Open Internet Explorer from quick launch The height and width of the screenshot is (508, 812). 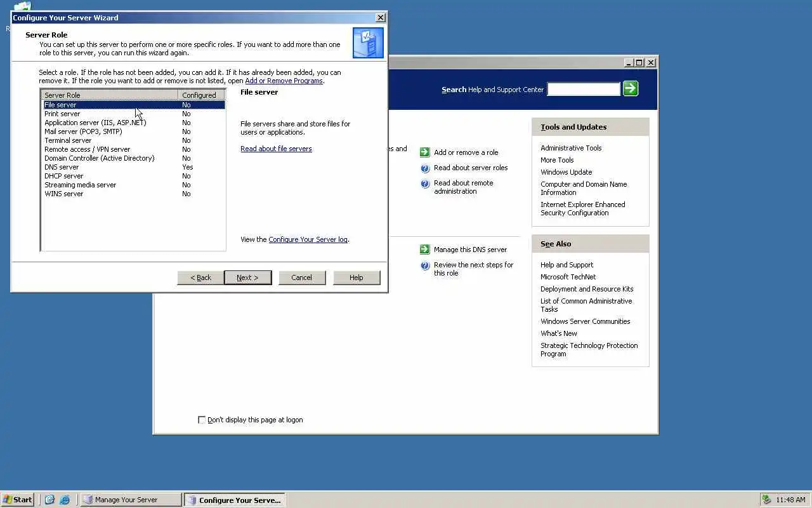tap(65, 500)
